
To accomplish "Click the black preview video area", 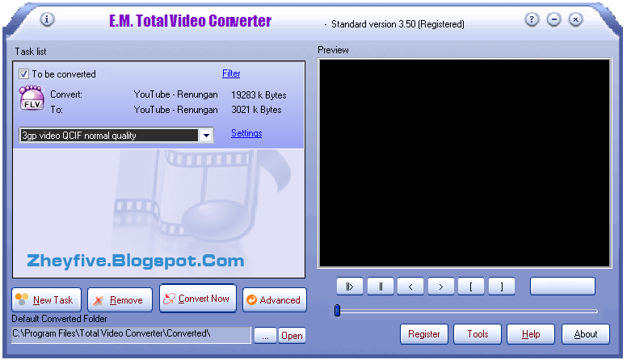I will [465, 163].
